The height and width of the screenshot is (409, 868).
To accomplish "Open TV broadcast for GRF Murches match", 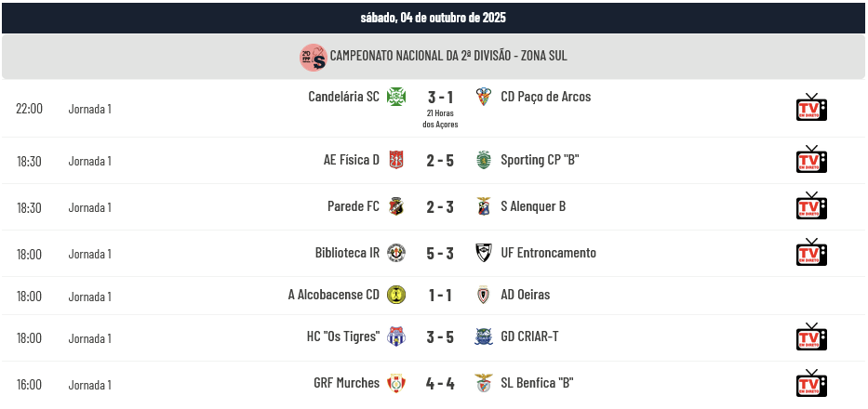I will coord(811,383).
